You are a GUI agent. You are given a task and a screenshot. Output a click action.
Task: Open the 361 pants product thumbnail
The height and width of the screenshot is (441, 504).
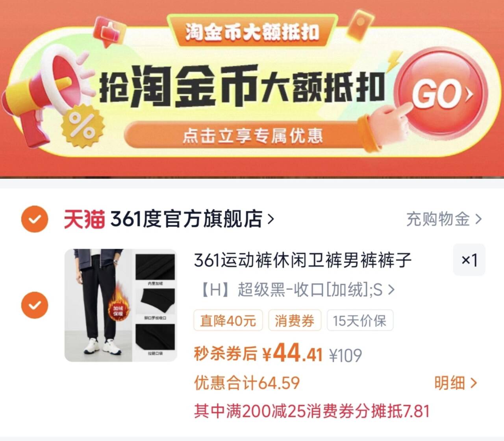click(x=121, y=305)
